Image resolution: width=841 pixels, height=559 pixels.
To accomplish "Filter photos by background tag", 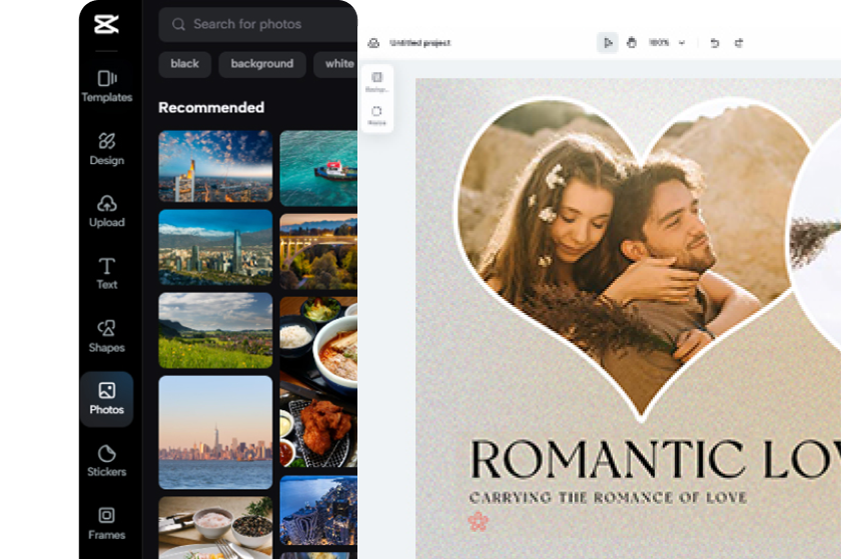I will (262, 64).
